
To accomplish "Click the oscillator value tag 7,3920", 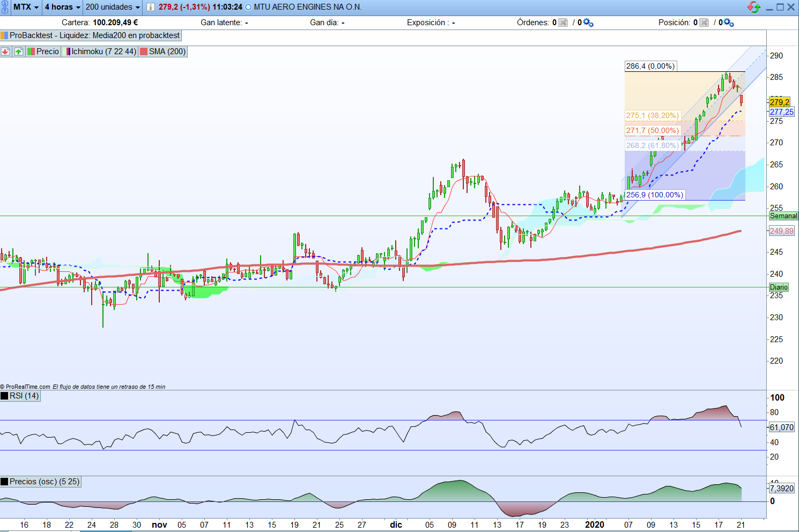I will click(782, 489).
